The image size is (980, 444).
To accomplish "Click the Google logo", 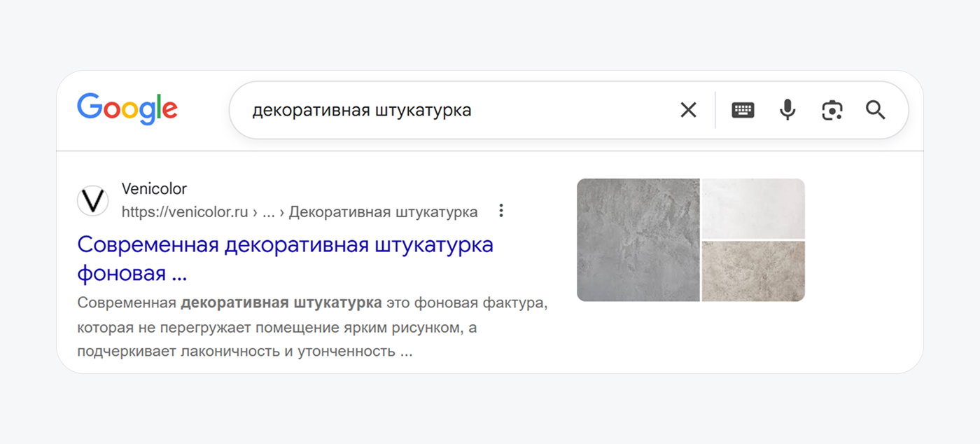I will (x=127, y=109).
